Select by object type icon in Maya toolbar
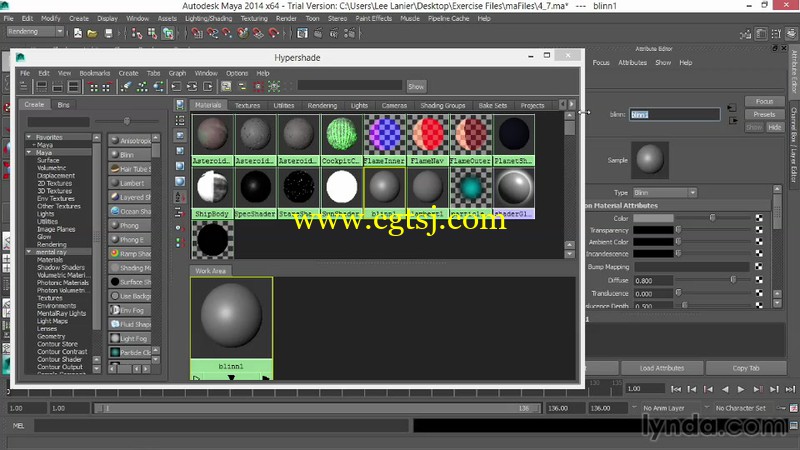The image size is (800, 450). [x=152, y=33]
